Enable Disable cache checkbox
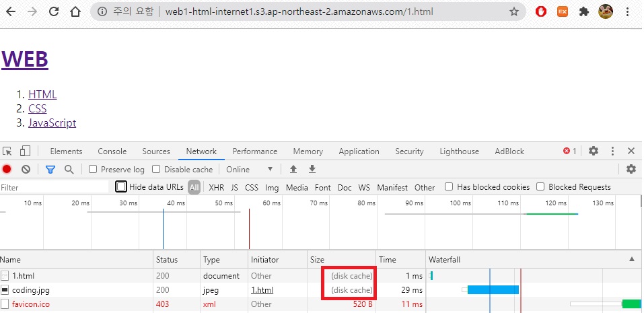Image resolution: width=644 pixels, height=313 pixels. (x=156, y=169)
